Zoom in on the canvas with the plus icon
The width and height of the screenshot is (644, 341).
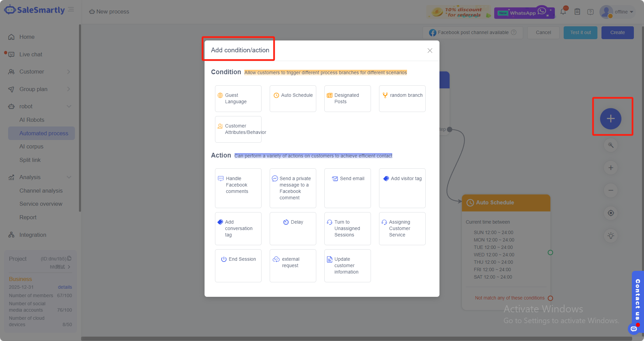tap(611, 168)
